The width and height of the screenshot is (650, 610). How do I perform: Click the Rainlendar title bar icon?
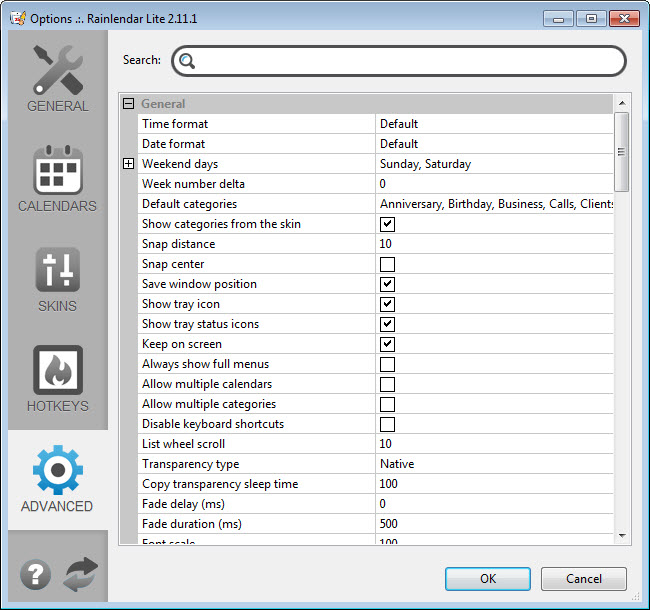(x=18, y=19)
